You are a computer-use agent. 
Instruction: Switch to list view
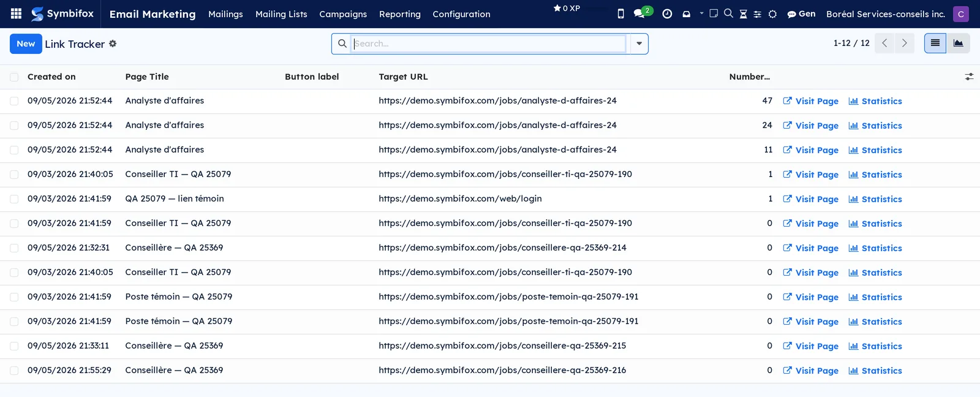(935, 43)
